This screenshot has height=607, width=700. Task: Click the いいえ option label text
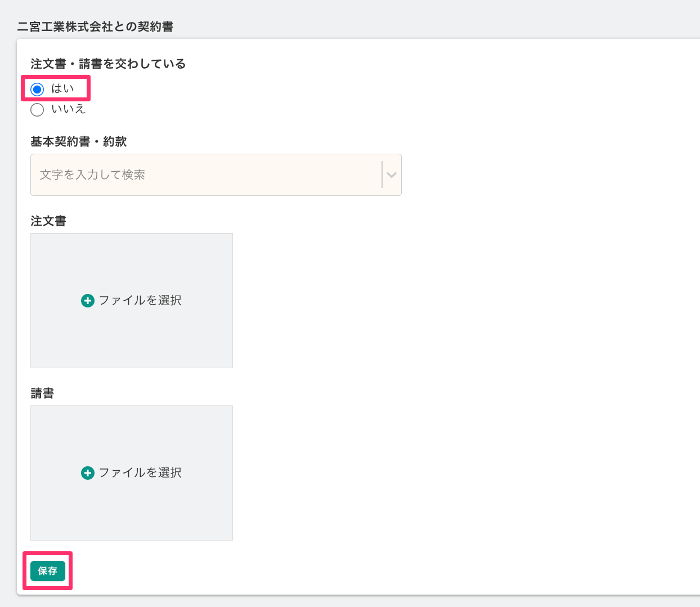point(69,109)
